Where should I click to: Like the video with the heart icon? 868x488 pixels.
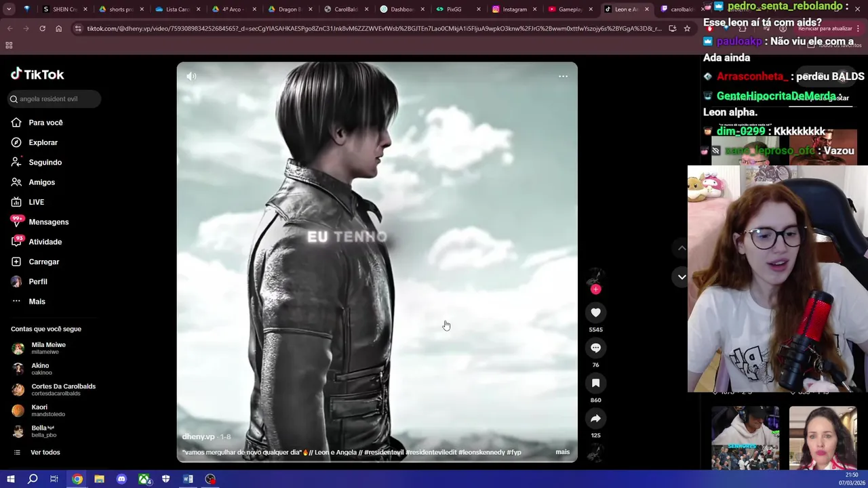595,312
